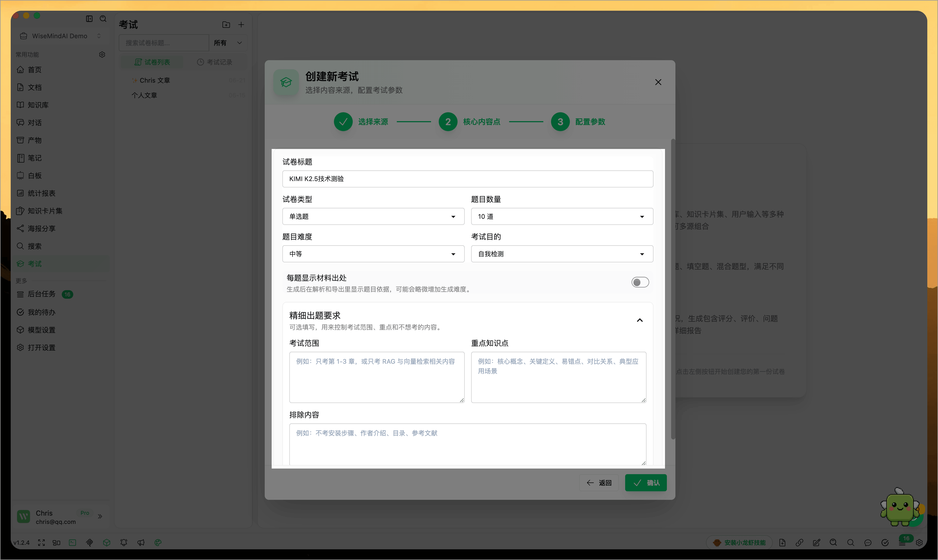Click the rightmost magnifier icon in the bottom toolbar

click(851, 543)
